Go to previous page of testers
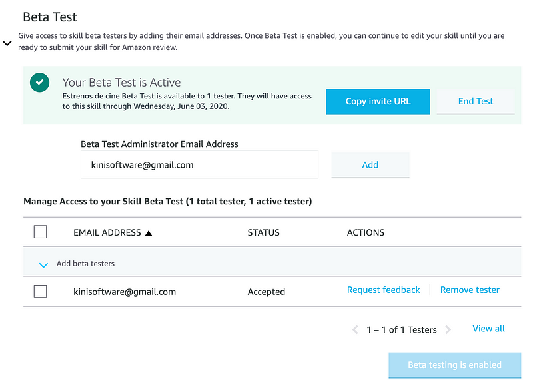533x392 pixels. point(355,330)
